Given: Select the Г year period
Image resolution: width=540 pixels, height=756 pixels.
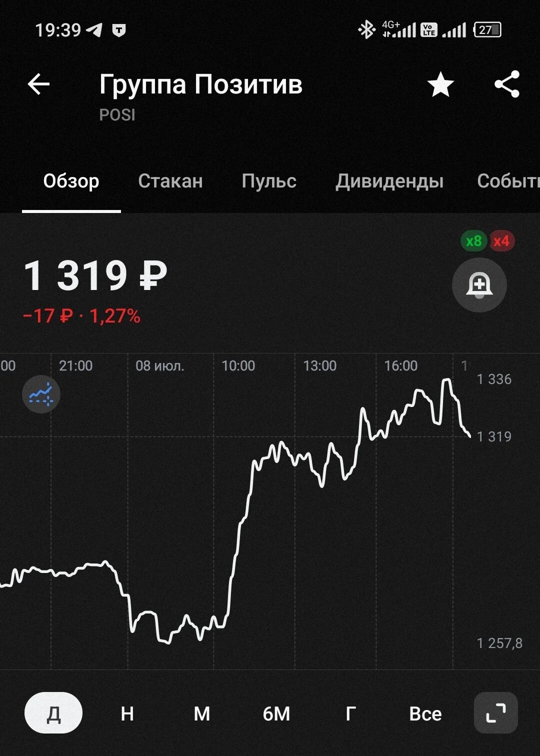Looking at the screenshot, I should point(351,713).
